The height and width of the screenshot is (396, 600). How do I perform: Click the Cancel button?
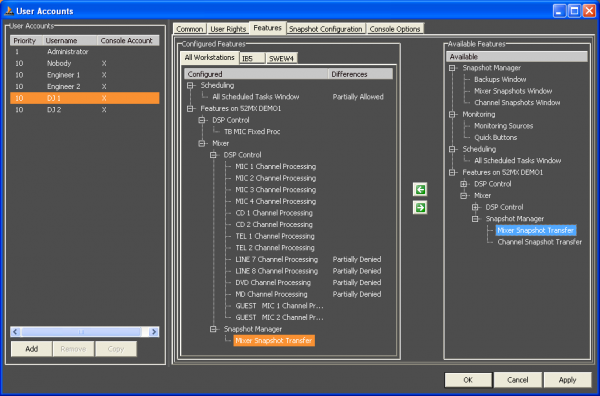coord(518,380)
